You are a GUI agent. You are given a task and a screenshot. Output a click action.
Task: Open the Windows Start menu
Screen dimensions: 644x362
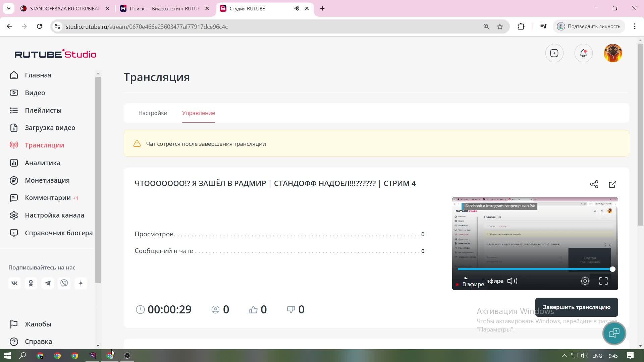pos(7,356)
